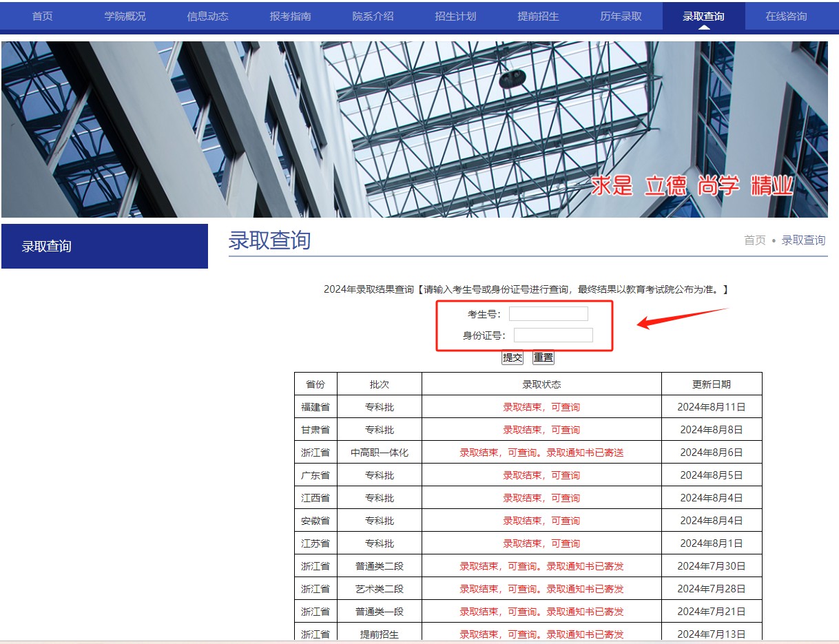Click the 中高职一体化 batch table cell
The height and width of the screenshot is (644, 839).
coord(380,453)
